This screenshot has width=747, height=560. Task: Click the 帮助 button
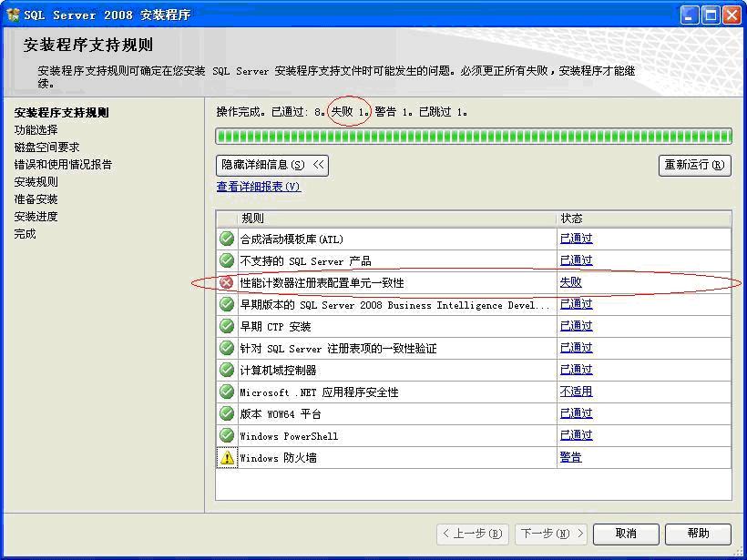point(698,534)
